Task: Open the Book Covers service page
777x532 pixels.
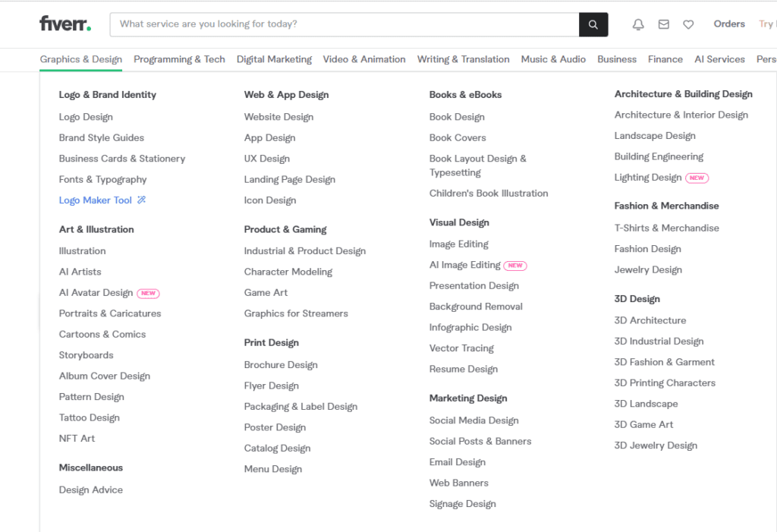Action: tap(457, 137)
